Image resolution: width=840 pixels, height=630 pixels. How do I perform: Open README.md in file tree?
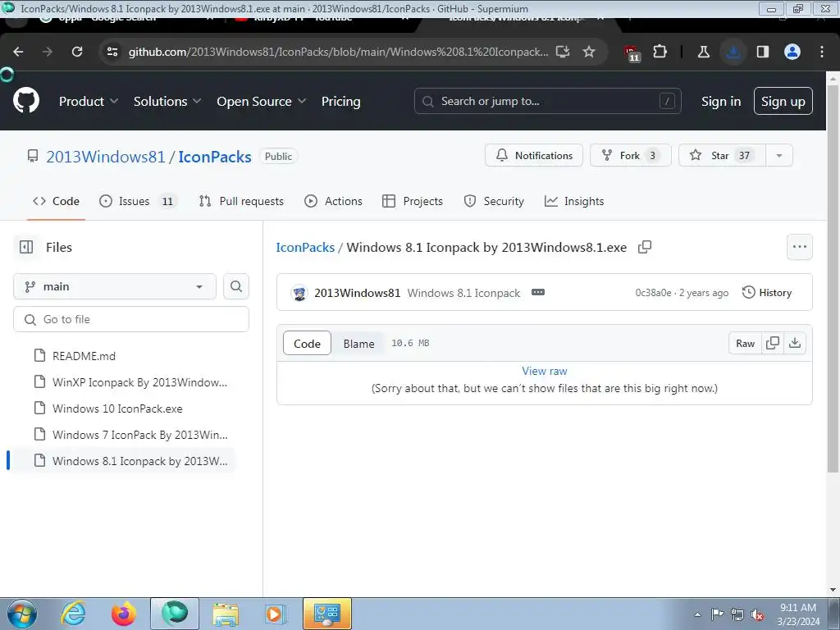pyautogui.click(x=125, y=356)
